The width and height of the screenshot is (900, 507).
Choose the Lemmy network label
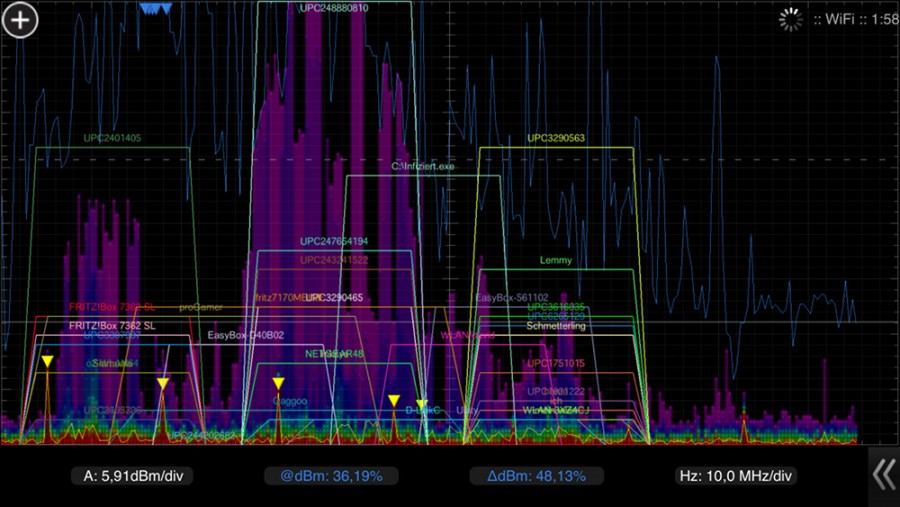(556, 261)
